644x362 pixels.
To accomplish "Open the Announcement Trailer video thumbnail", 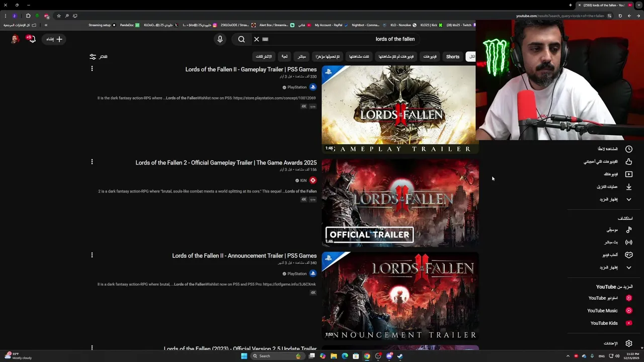I will pyautogui.click(x=400, y=296).
